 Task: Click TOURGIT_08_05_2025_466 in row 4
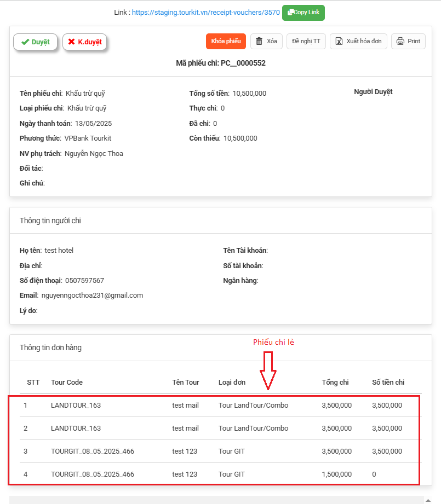(93, 474)
